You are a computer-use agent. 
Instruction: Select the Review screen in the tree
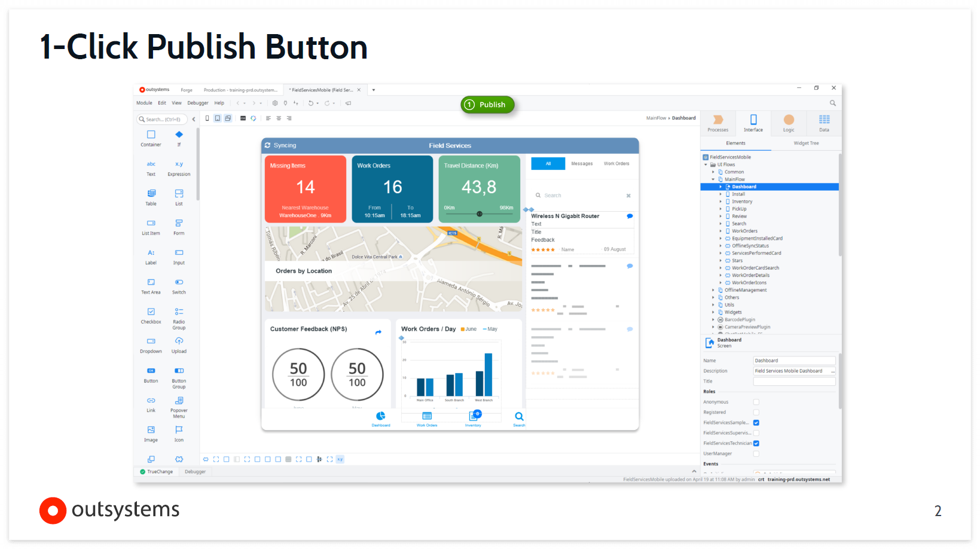click(x=739, y=216)
